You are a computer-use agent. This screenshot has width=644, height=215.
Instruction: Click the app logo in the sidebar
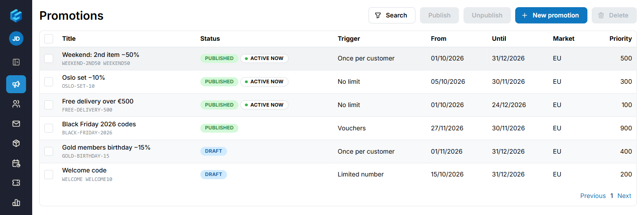pos(16,16)
